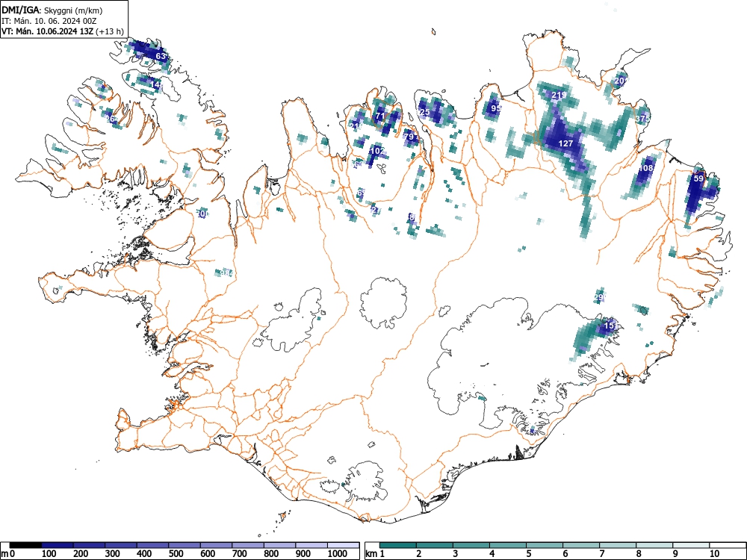
Task: Click the 700 tick on the metre legend
Action: (239, 554)
